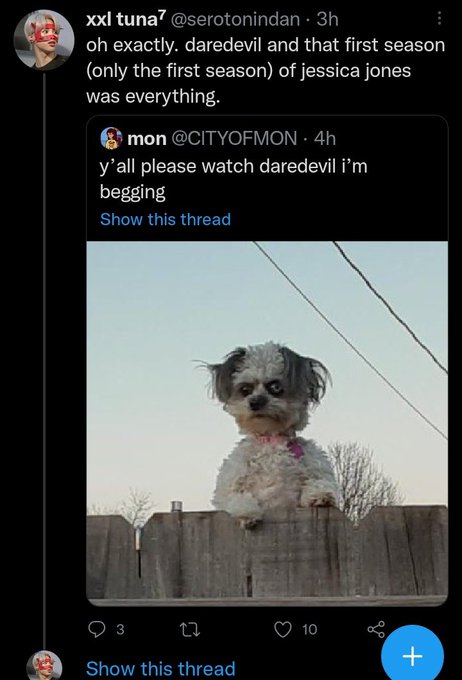Like the tweet with the heart icon

point(283,629)
